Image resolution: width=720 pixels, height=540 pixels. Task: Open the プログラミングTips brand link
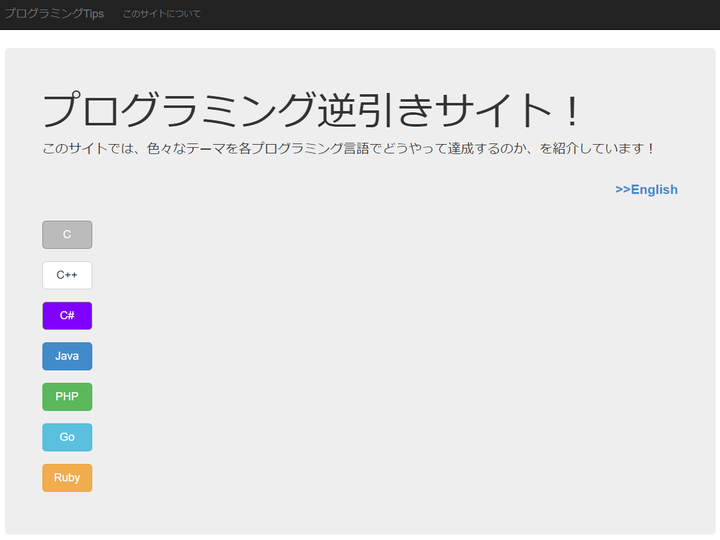coord(54,14)
